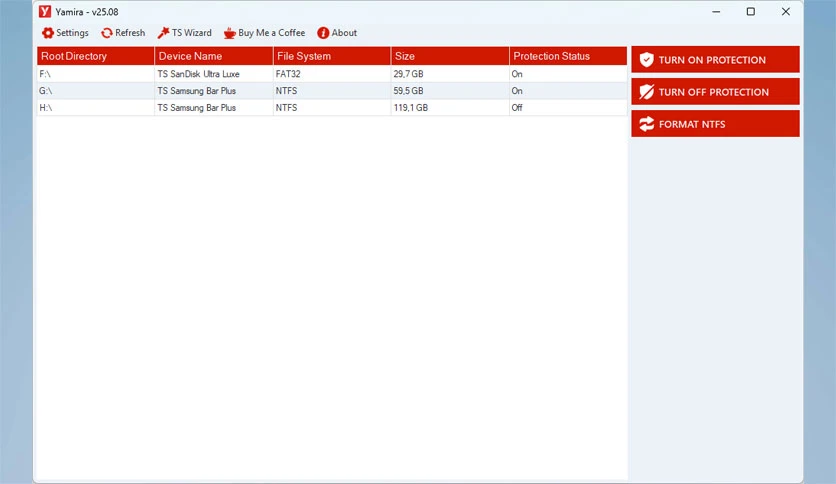Image resolution: width=836 pixels, height=484 pixels.
Task: Open the TS Wizard label
Action: tap(191, 33)
